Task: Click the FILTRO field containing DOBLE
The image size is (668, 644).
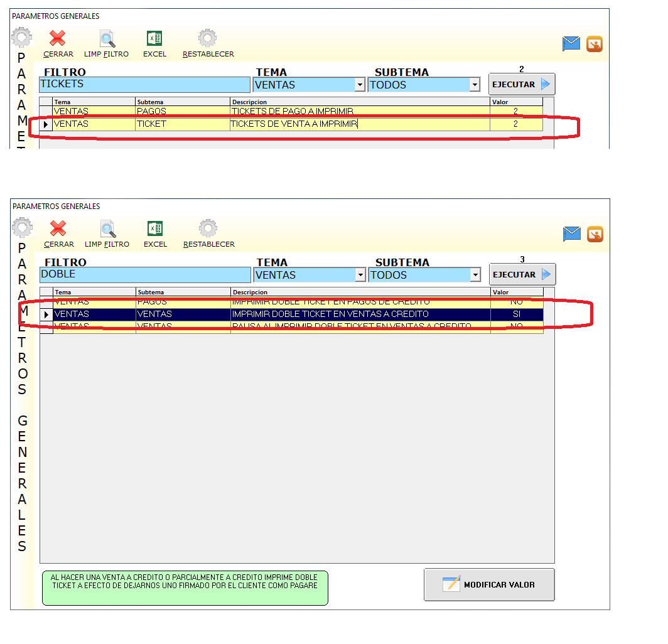Action: click(145, 275)
